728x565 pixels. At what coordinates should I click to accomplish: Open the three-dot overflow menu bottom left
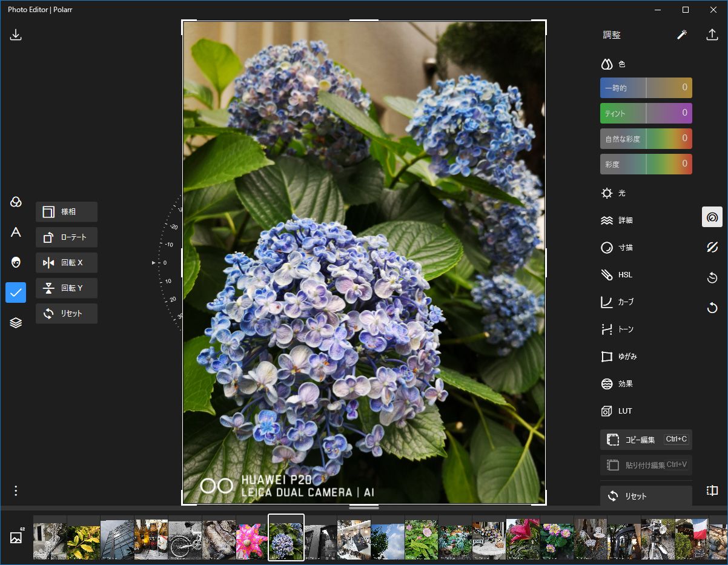click(16, 491)
